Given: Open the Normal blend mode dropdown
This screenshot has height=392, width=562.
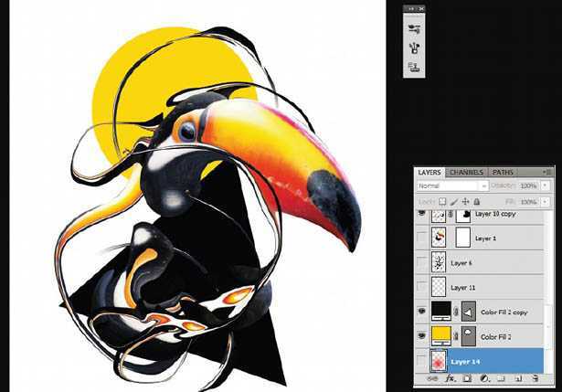Looking at the screenshot, I should [452, 186].
